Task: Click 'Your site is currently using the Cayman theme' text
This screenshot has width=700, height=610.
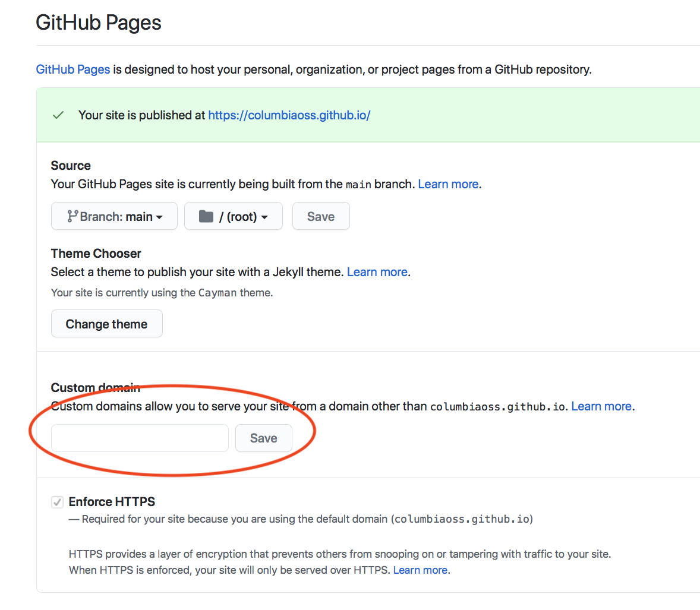Action: coord(162,293)
